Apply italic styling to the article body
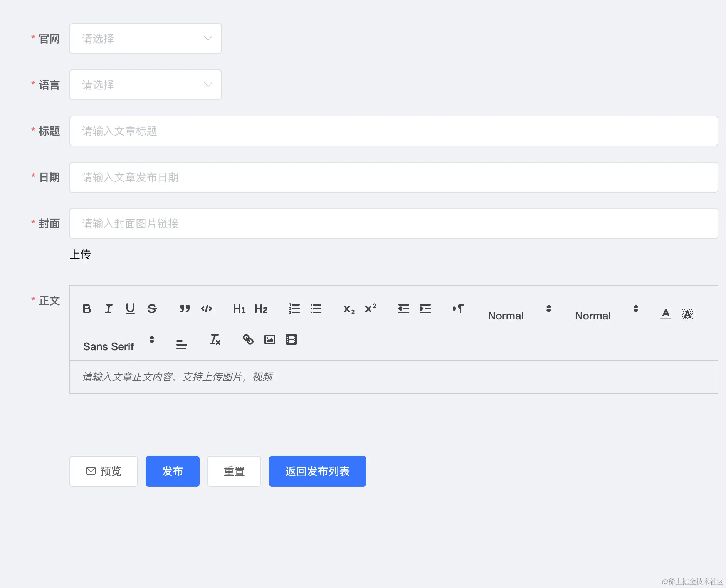 click(108, 308)
